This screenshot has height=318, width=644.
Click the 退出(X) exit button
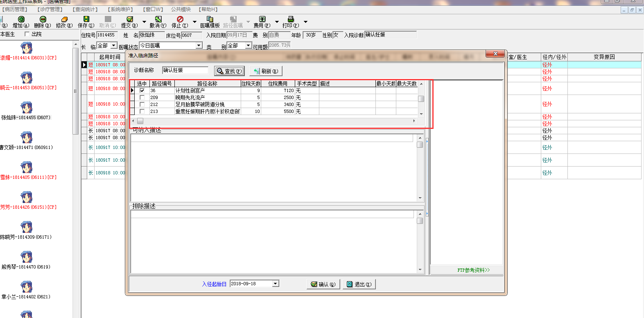click(x=359, y=284)
